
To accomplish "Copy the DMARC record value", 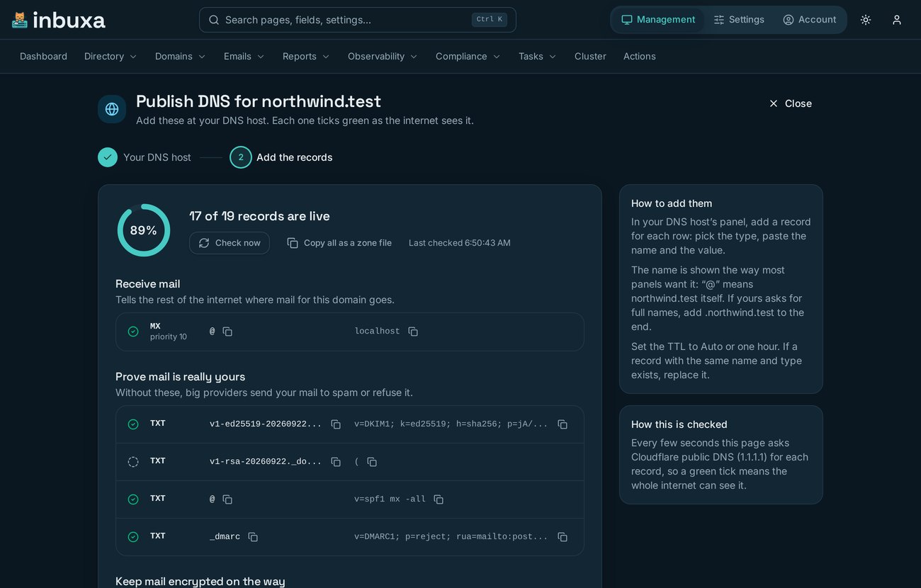I will click(x=563, y=537).
